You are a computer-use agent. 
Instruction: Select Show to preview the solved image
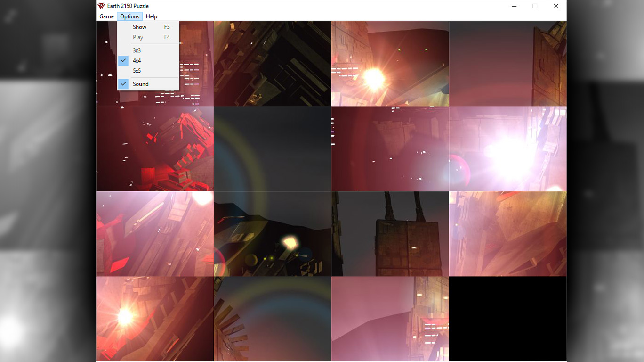(139, 27)
